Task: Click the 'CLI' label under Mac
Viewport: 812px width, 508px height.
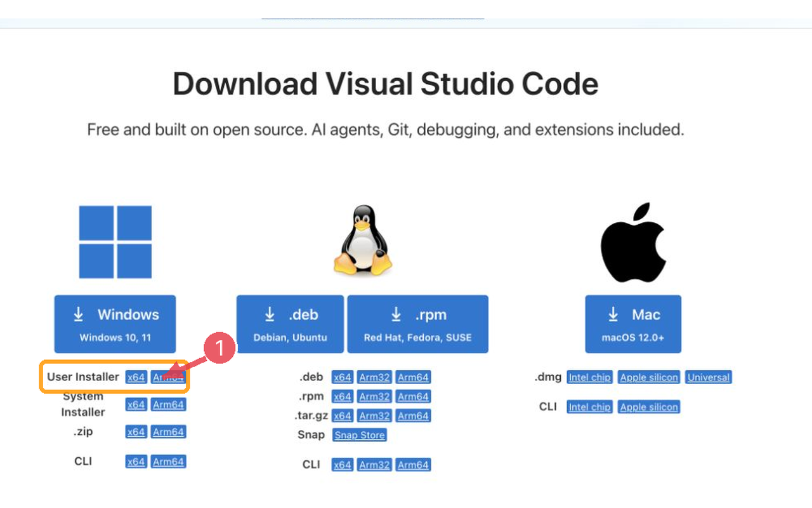Action: click(x=548, y=406)
